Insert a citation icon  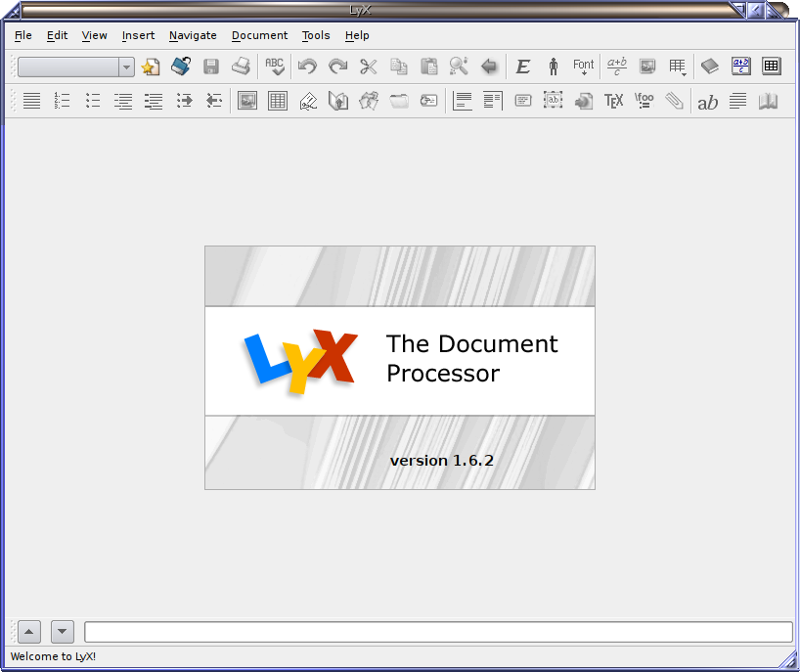[369, 101]
